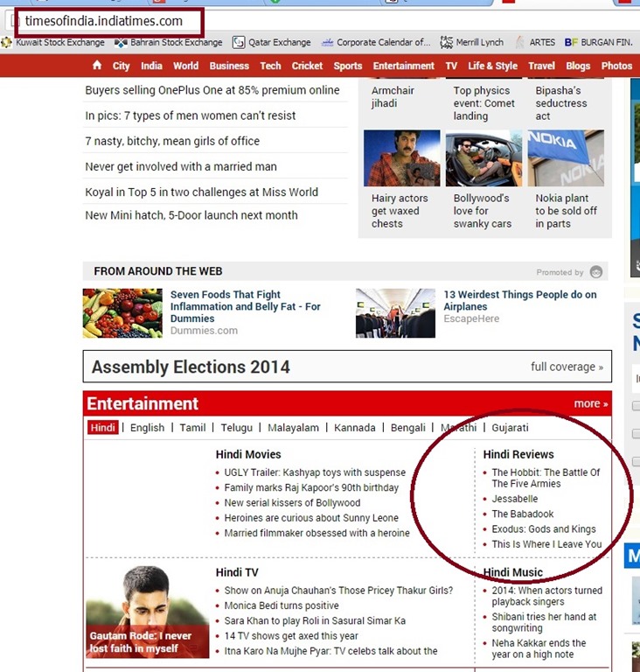Open 'Koyal in Top 5' Miss World headline
640x672 pixels.
coord(201,192)
